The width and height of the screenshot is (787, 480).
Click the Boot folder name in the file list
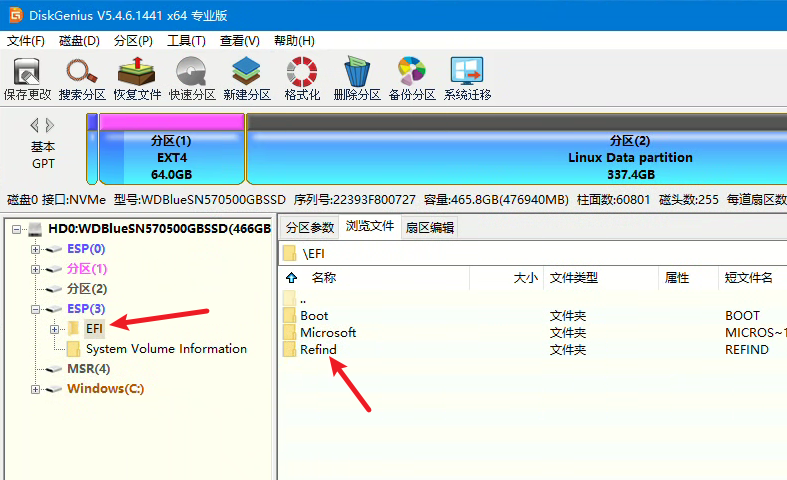point(314,316)
